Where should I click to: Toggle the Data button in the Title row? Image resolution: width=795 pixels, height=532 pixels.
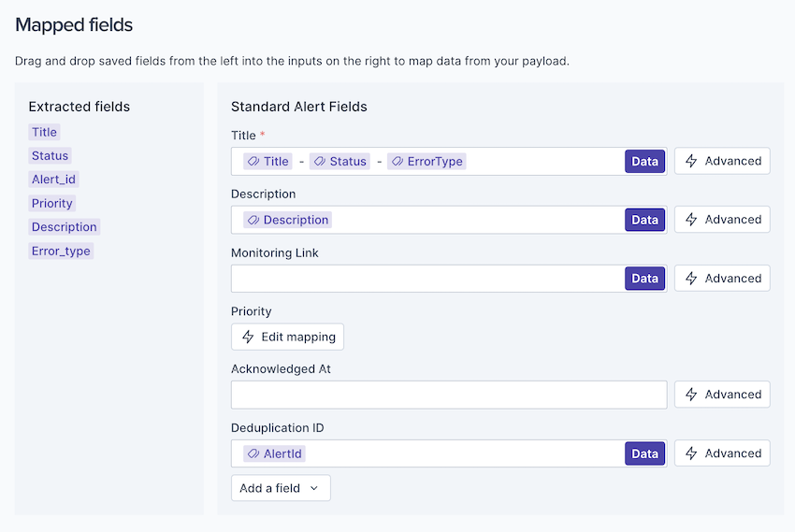(x=644, y=161)
